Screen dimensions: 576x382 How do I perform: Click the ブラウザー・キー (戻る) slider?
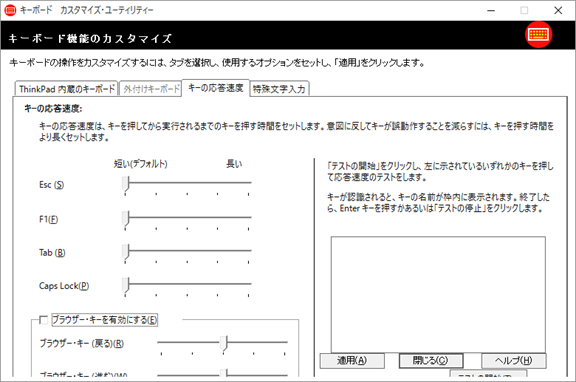223,344
